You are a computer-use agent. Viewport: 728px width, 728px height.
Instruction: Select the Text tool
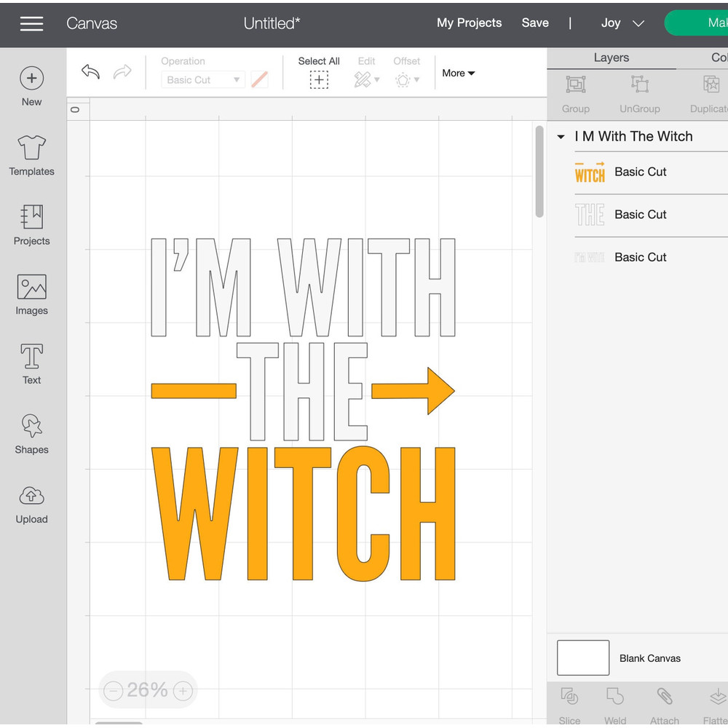[31, 363]
